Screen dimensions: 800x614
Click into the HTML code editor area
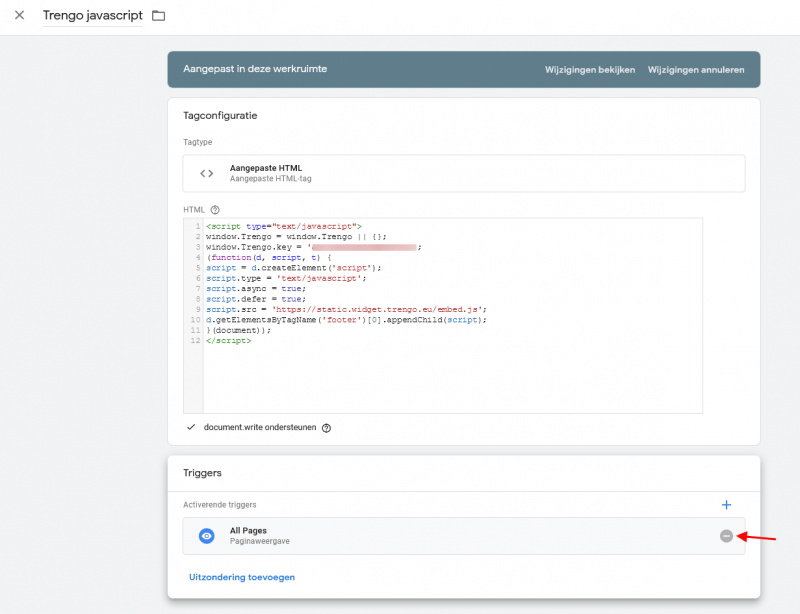tap(443, 315)
